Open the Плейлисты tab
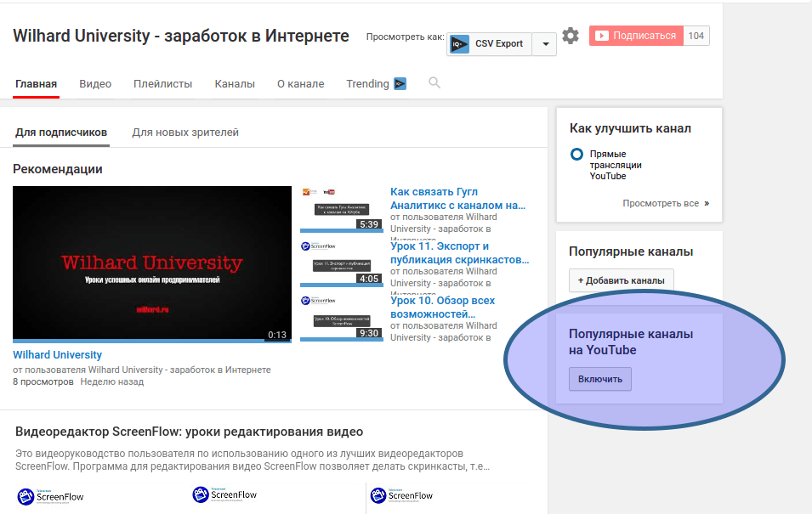Image resolution: width=812 pixels, height=514 pixels. tap(162, 84)
